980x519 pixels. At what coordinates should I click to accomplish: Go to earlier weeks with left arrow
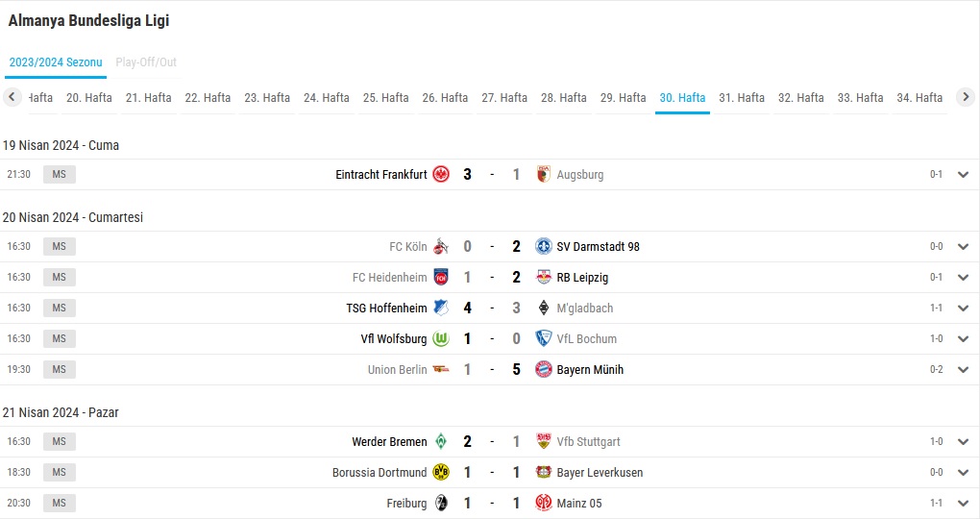coord(12,97)
